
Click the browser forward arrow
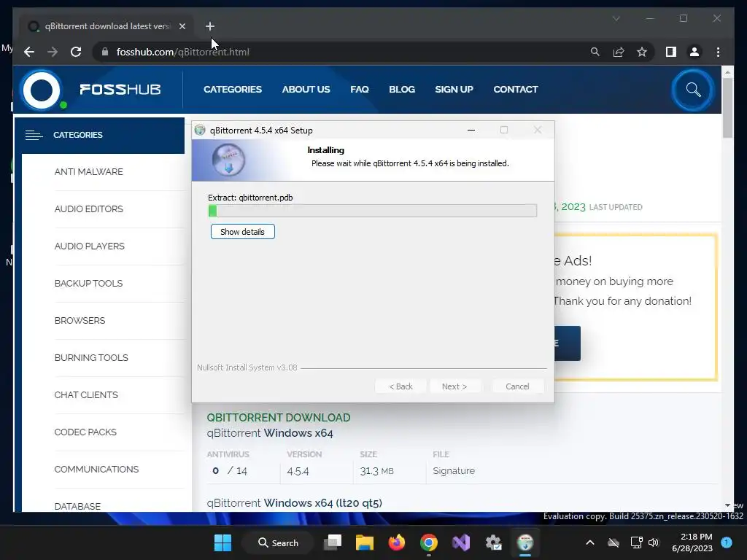53,52
